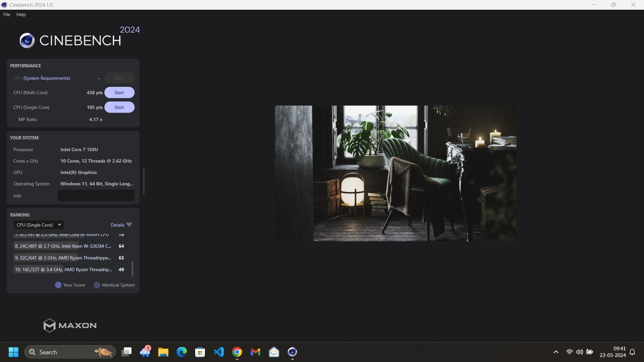
Task: Toggle ranking Details view
Action: pyautogui.click(x=121, y=225)
